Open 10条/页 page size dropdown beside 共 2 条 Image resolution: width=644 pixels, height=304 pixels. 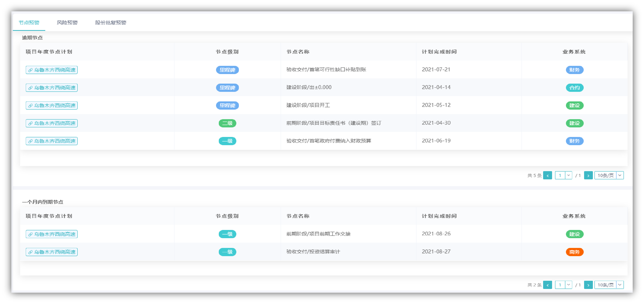[609, 285]
